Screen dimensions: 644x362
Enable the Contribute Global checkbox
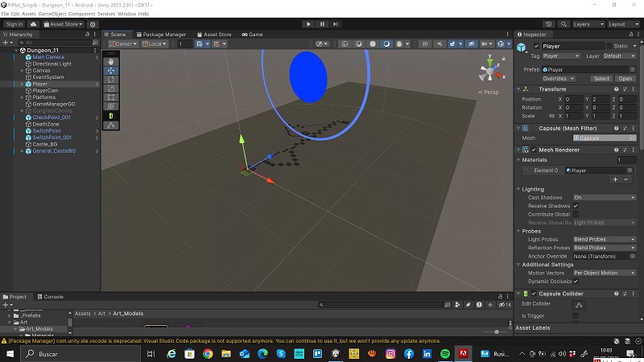tap(576, 215)
